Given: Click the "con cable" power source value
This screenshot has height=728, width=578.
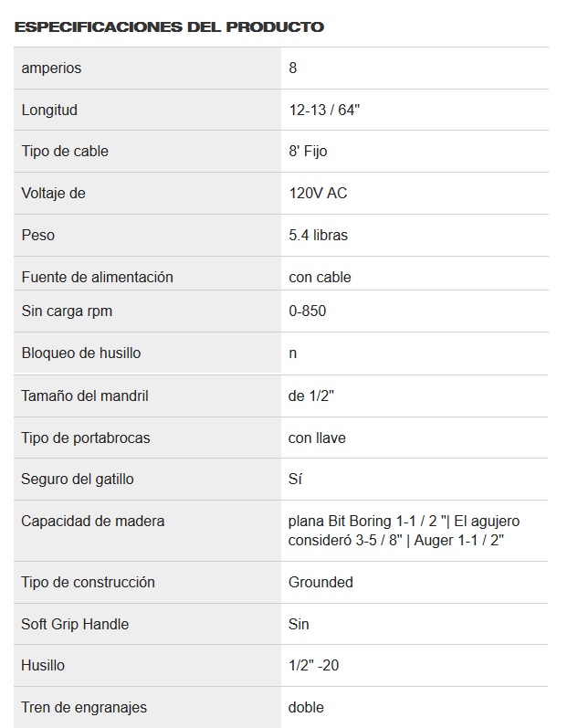Looking at the screenshot, I should click(x=320, y=277).
